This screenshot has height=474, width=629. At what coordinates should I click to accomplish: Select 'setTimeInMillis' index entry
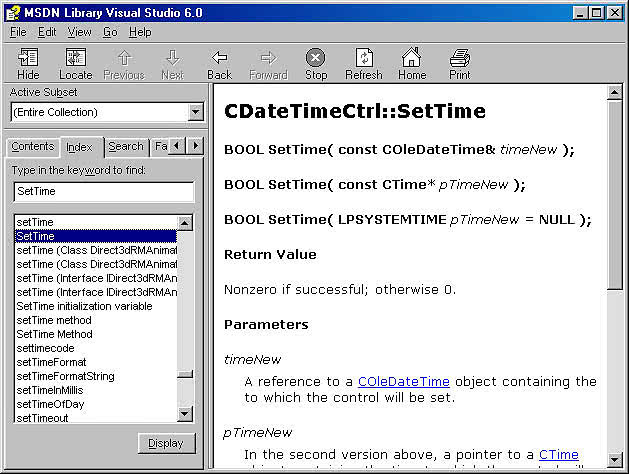click(x=96, y=391)
